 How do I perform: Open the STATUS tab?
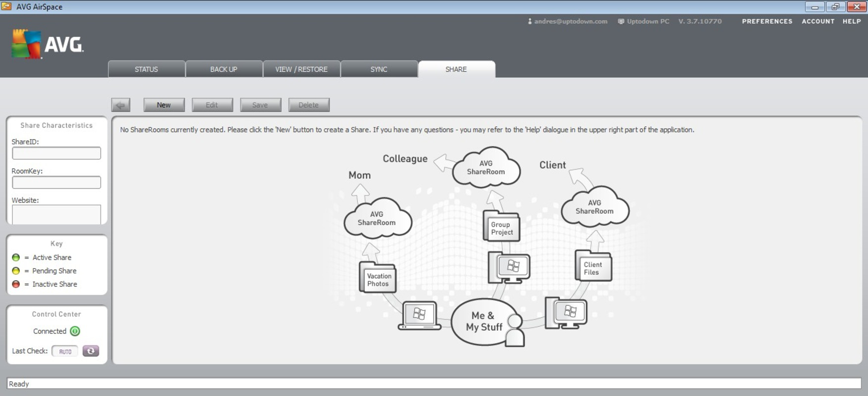click(146, 69)
